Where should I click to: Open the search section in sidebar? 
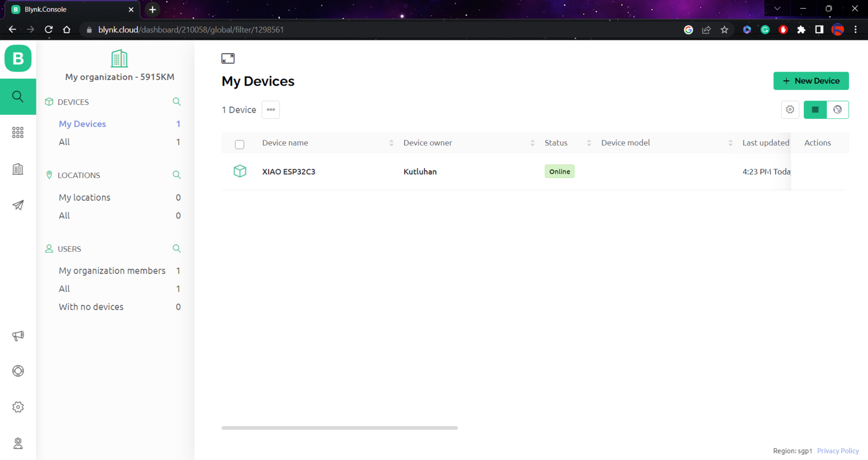pyautogui.click(x=18, y=97)
